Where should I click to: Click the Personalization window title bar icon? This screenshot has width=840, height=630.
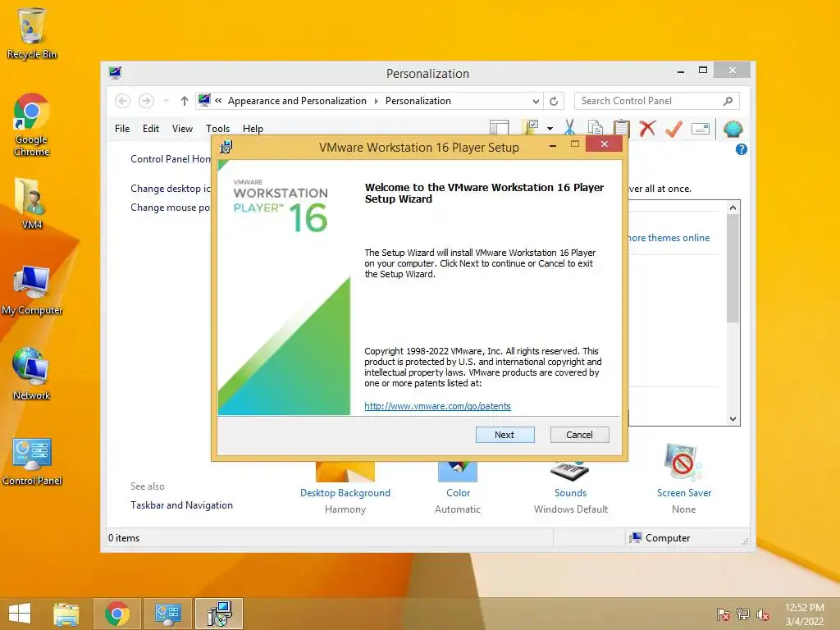[115, 72]
